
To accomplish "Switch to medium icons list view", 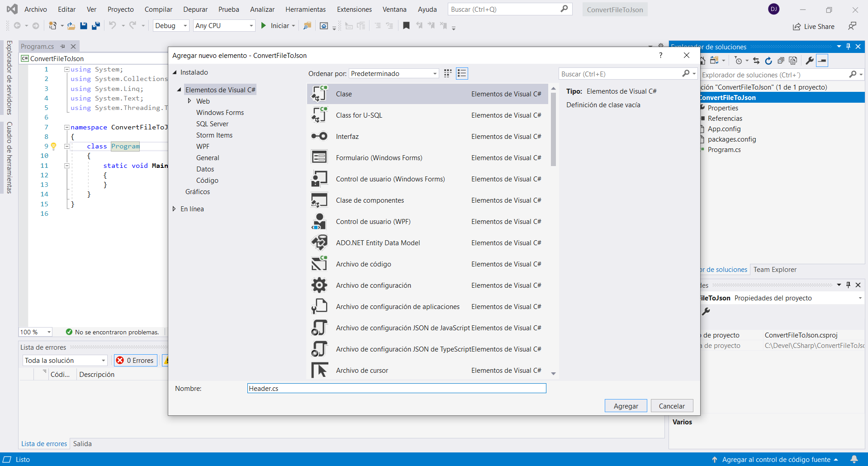I will pos(462,73).
